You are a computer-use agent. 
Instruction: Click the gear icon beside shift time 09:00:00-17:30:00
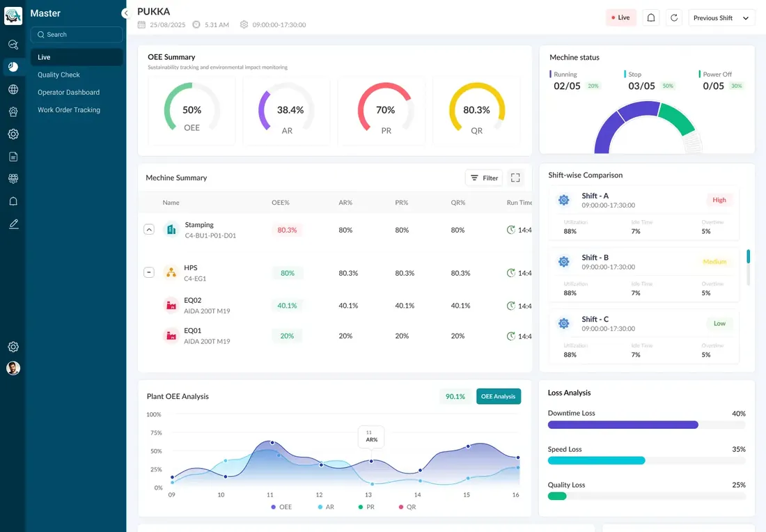point(244,24)
